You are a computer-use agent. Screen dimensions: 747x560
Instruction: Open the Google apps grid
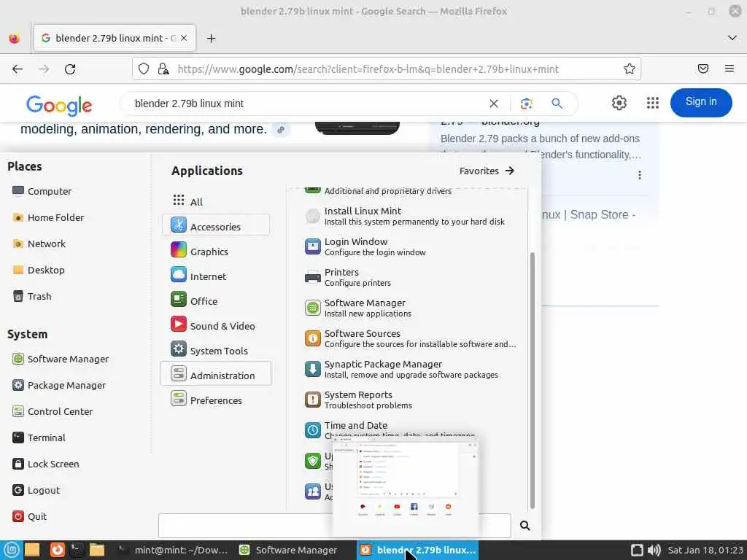(x=653, y=103)
